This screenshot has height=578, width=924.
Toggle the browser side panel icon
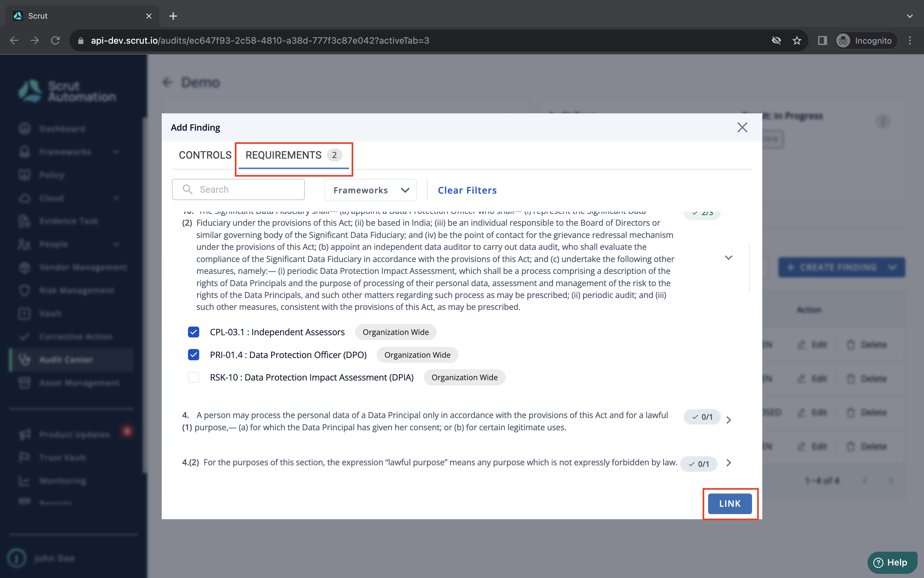tap(822, 40)
